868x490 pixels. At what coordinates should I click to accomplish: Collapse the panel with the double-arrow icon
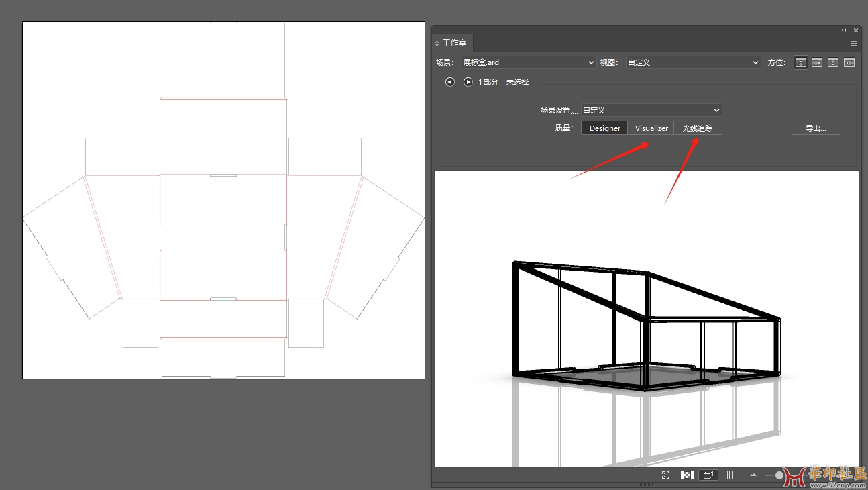[x=844, y=30]
